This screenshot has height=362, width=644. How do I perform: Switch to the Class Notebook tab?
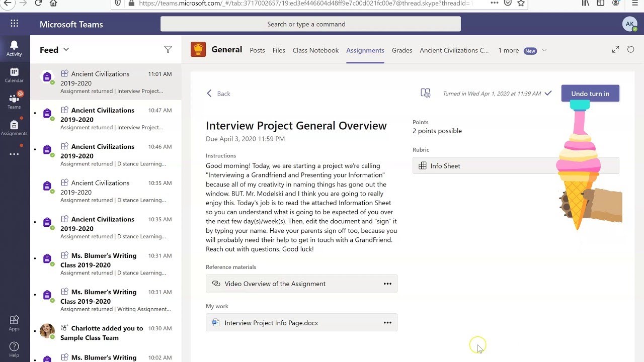(315, 50)
